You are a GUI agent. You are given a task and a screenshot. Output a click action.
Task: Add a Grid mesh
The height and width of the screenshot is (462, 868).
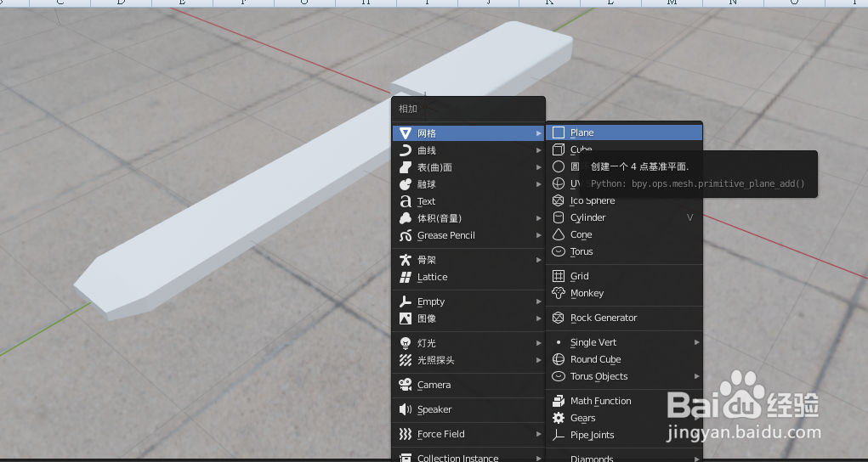[624, 276]
